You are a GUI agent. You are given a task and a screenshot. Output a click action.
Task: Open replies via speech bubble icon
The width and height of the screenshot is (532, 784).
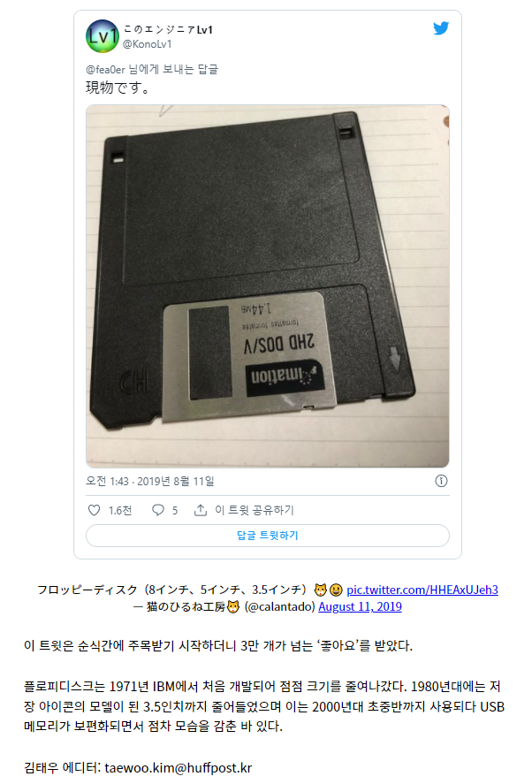tap(158, 510)
